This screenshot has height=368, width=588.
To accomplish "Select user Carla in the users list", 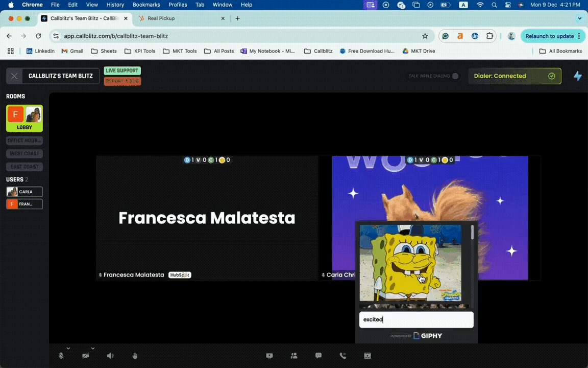I will [x=24, y=192].
